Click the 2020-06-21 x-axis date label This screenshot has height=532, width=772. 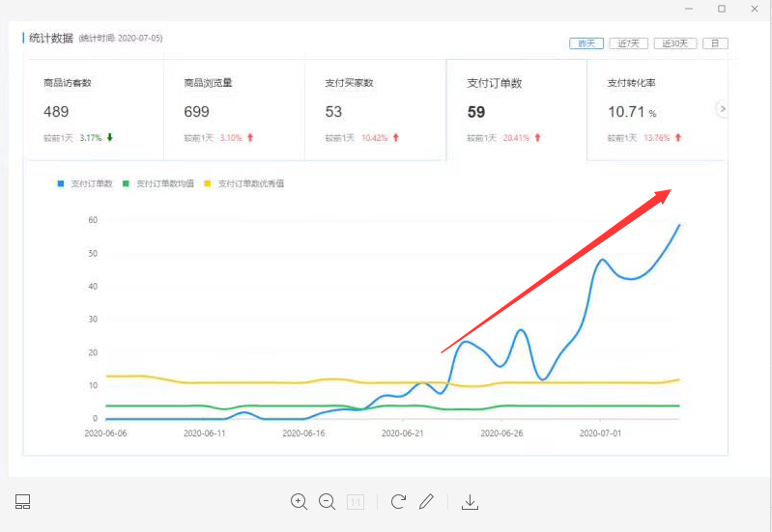pyautogui.click(x=402, y=434)
